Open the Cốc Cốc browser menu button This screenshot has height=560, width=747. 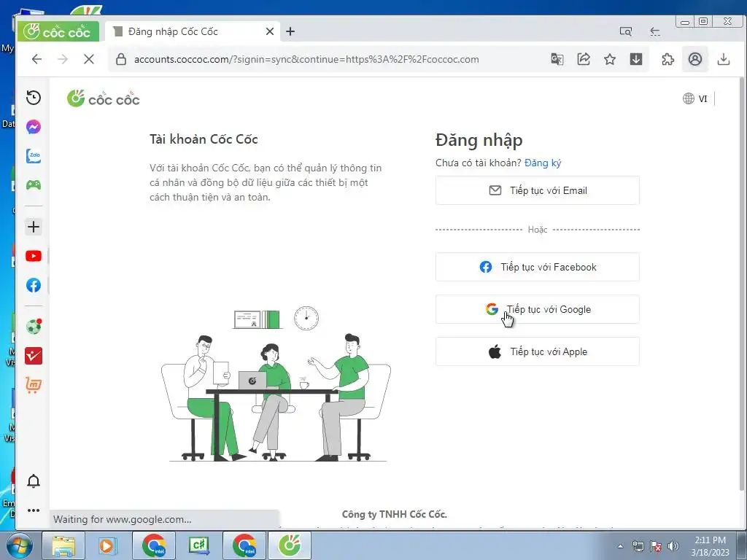pyautogui.click(x=58, y=31)
